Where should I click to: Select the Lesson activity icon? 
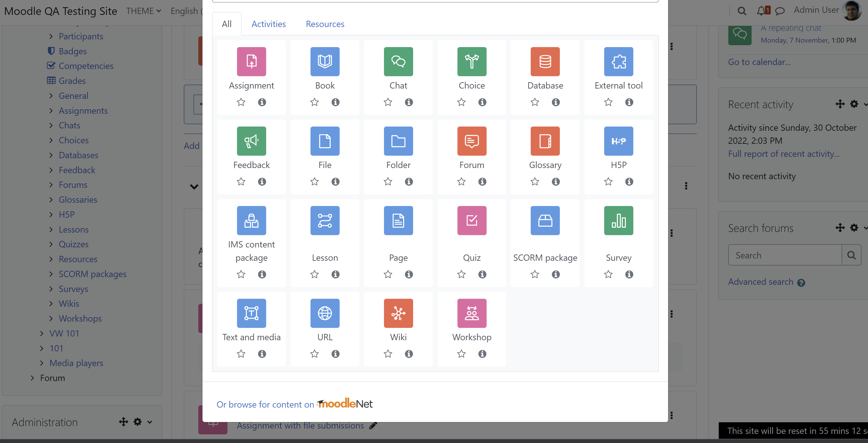tap(325, 220)
